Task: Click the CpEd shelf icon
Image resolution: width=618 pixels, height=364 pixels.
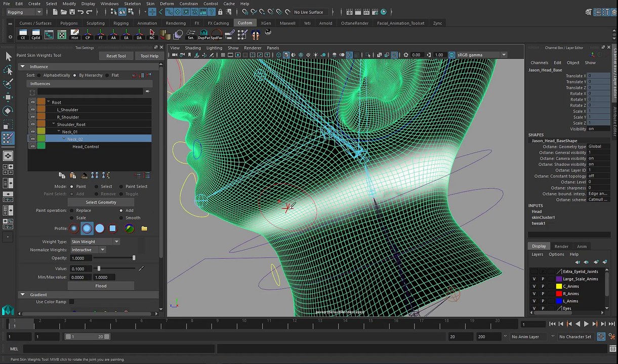Action: point(36,34)
